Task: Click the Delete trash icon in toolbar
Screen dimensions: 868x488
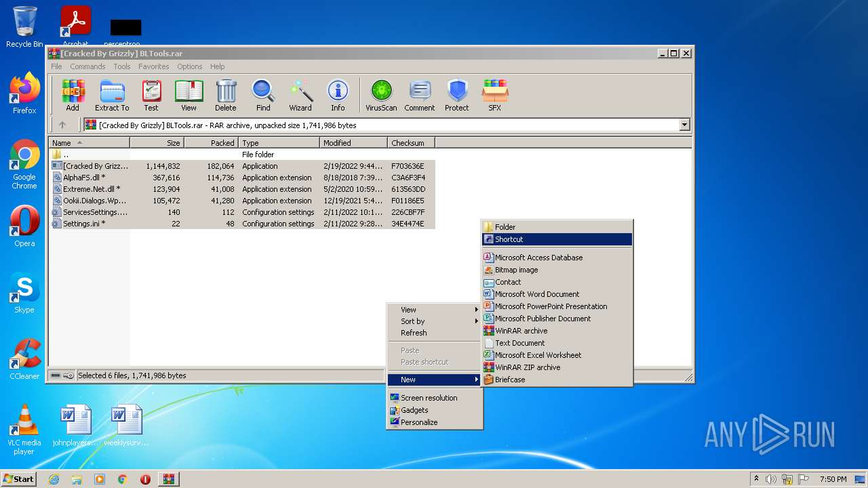Action: click(226, 95)
